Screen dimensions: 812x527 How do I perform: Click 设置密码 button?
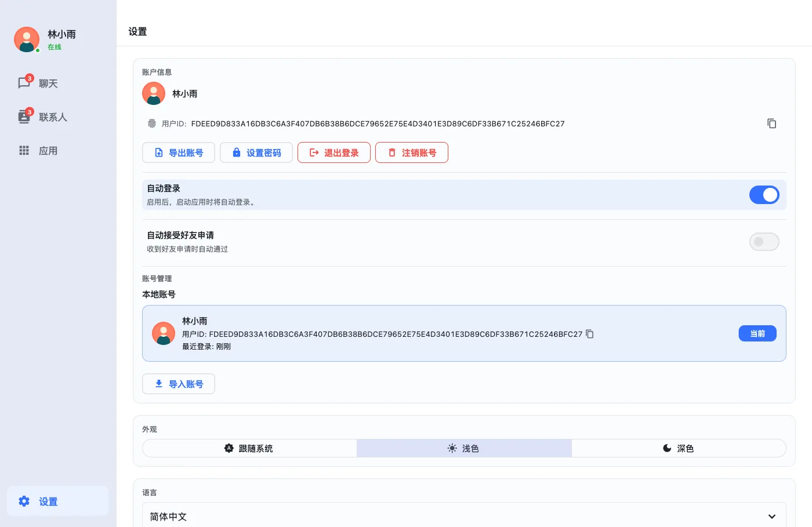point(256,152)
